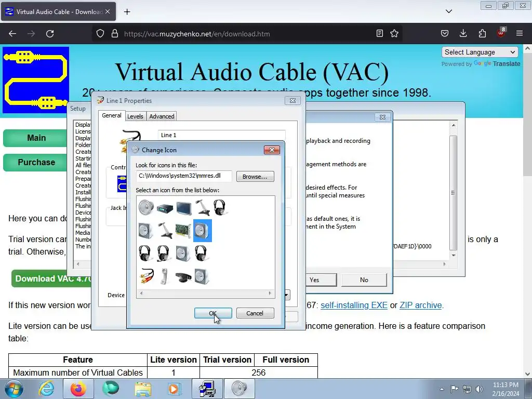Go back one page in Firefox
Screen dimensions: 532x399
(12, 34)
